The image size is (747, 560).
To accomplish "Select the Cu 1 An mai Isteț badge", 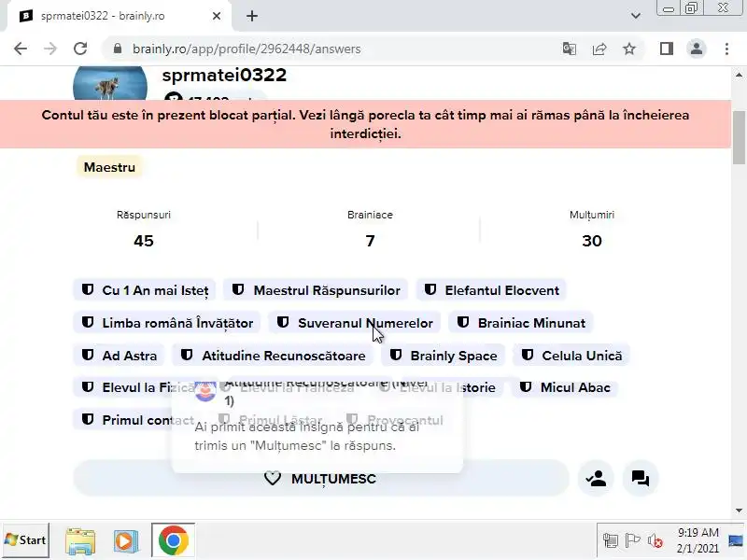I will tap(145, 290).
